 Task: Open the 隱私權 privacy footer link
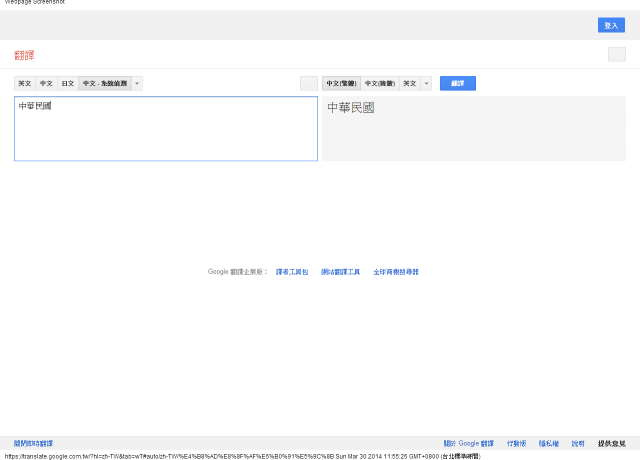(x=549, y=443)
